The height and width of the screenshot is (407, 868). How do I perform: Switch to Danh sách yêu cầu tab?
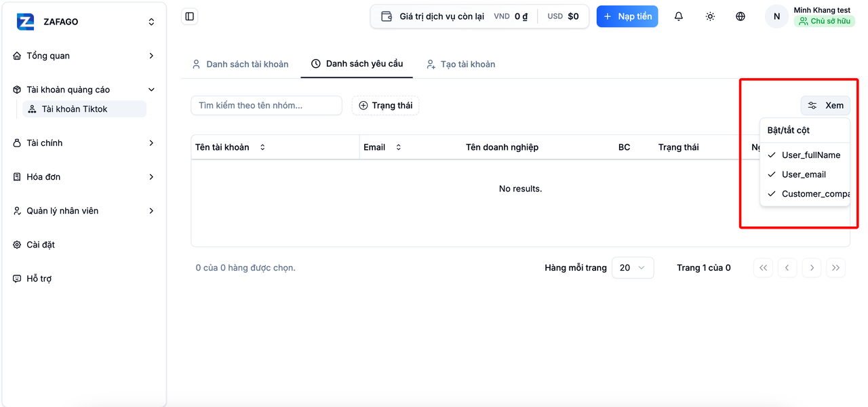[x=357, y=64]
